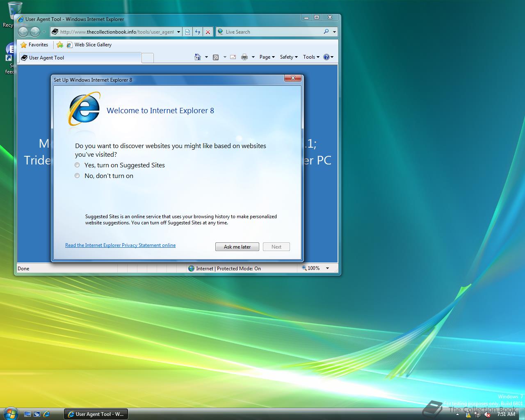This screenshot has height=420, width=525.
Task: Maximize the Internet Explorer window
Action: 316,17
